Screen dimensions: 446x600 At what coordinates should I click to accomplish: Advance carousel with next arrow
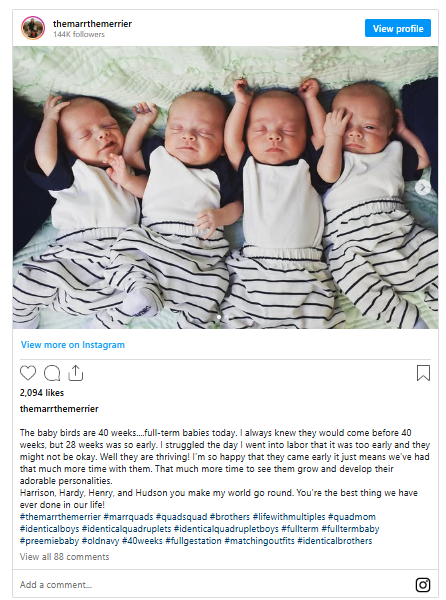click(x=423, y=188)
